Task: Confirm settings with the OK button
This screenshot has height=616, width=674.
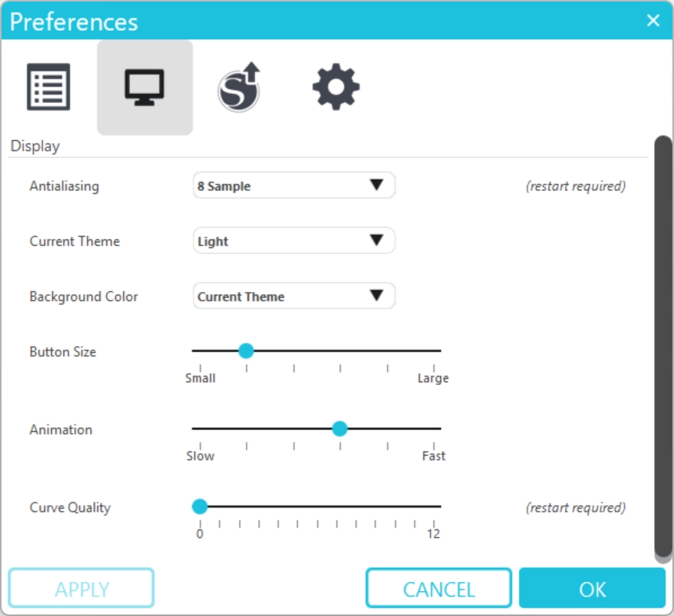Action: [592, 588]
